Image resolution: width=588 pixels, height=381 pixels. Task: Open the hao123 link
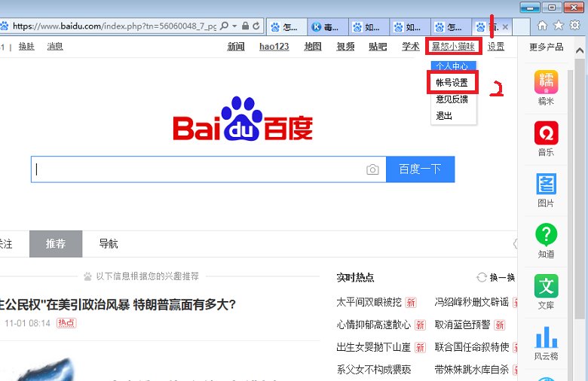point(274,47)
